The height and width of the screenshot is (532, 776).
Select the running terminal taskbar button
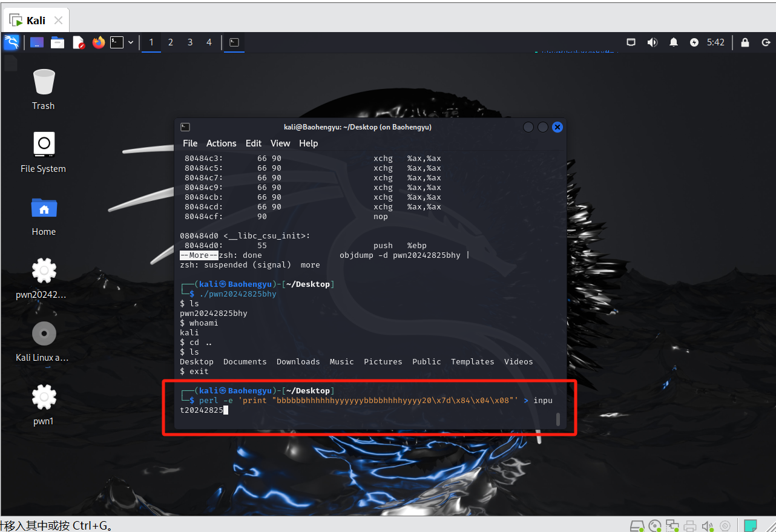tap(234, 42)
